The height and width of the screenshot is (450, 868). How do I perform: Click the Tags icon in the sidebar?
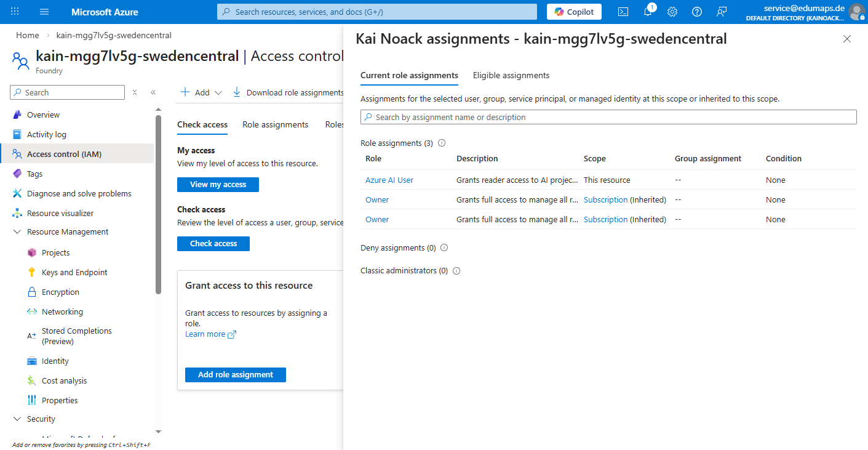[x=17, y=174]
